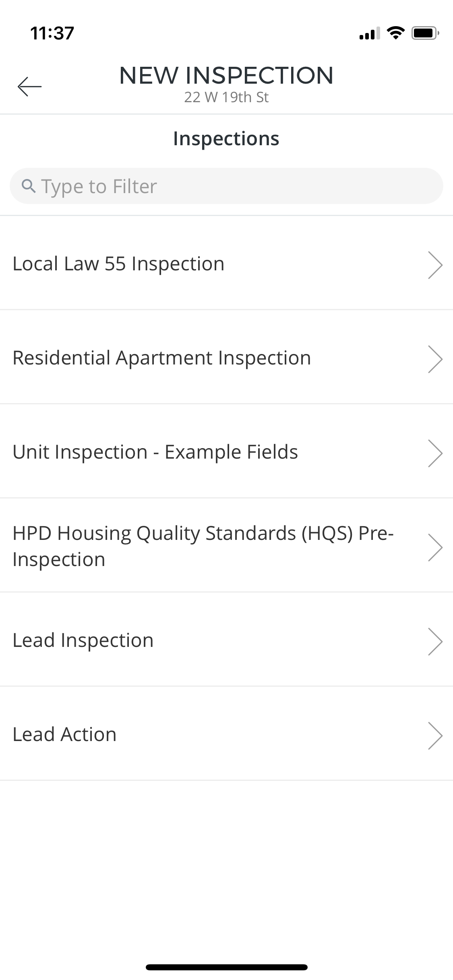Viewport: 453px width, 980px height.
Task: Tap chevron next to HPD Housing Quality Standards
Action: point(435,547)
